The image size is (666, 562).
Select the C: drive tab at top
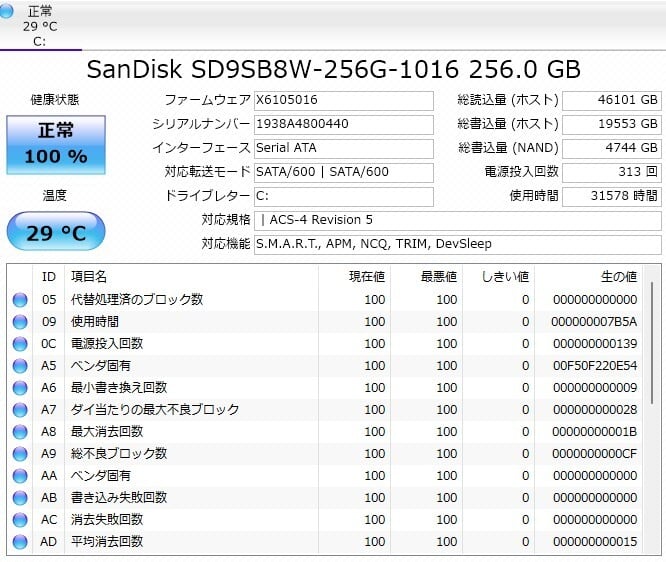click(x=40, y=26)
